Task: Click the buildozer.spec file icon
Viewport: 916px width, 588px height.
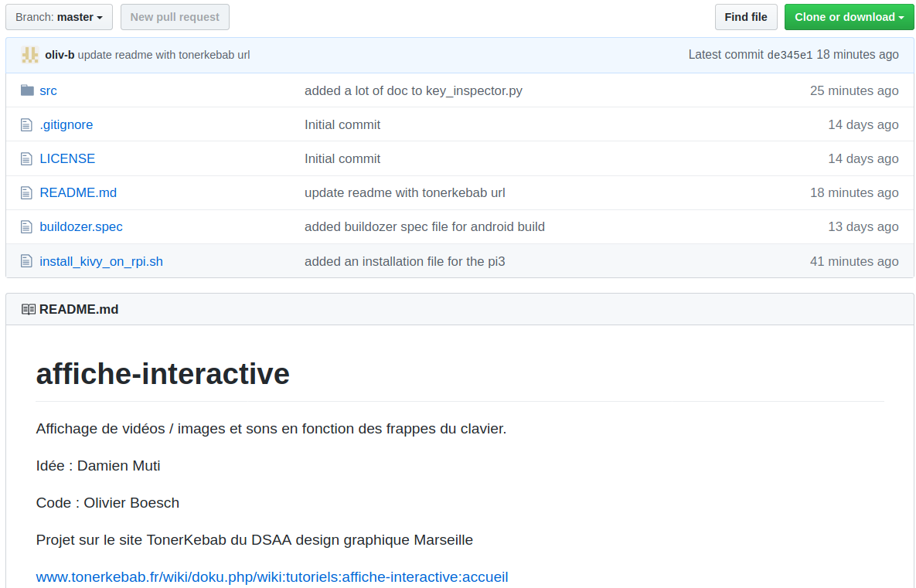Action: 27,226
